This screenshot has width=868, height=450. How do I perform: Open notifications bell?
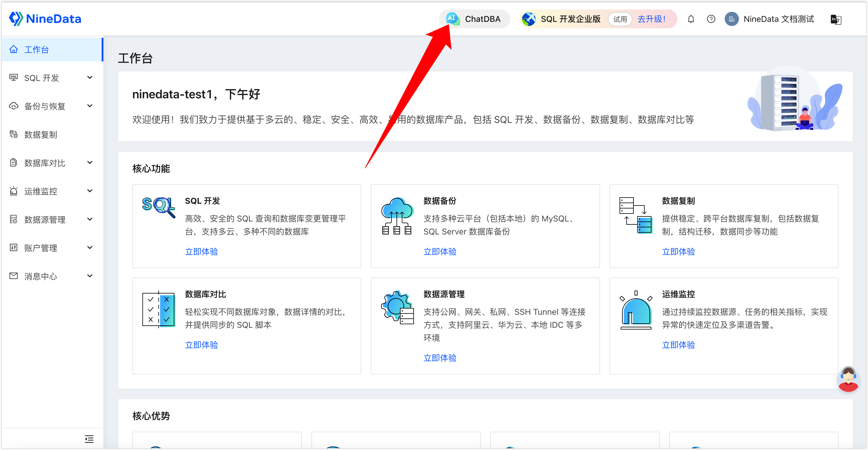pos(691,19)
